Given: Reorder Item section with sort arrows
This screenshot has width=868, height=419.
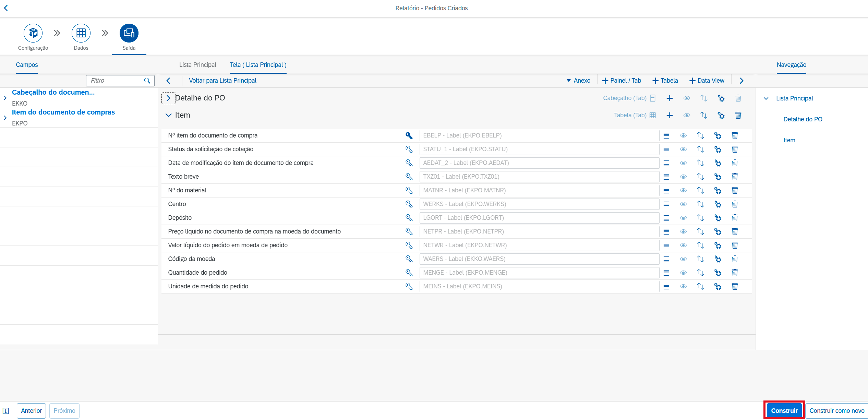Looking at the screenshot, I should [x=704, y=116].
